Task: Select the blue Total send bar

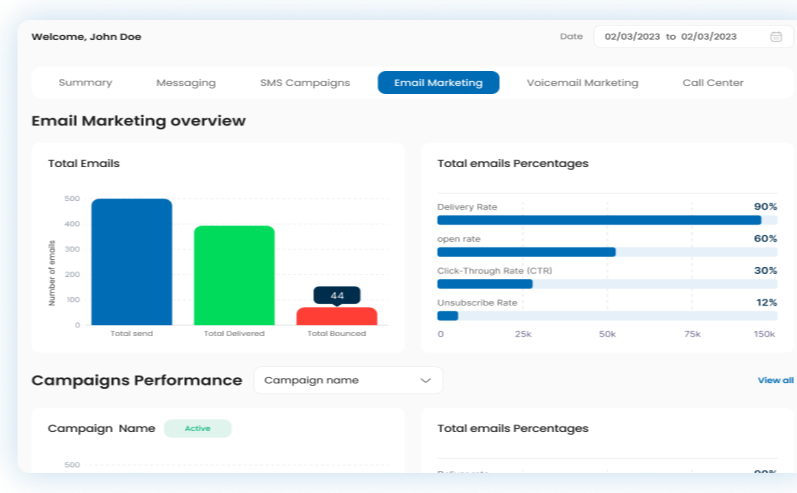Action: [x=132, y=262]
